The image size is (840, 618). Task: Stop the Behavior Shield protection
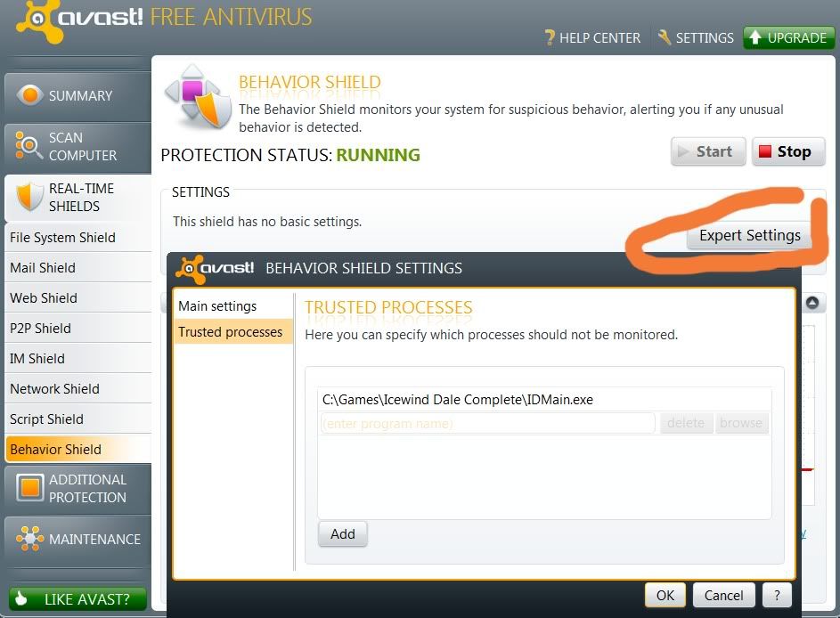point(788,151)
